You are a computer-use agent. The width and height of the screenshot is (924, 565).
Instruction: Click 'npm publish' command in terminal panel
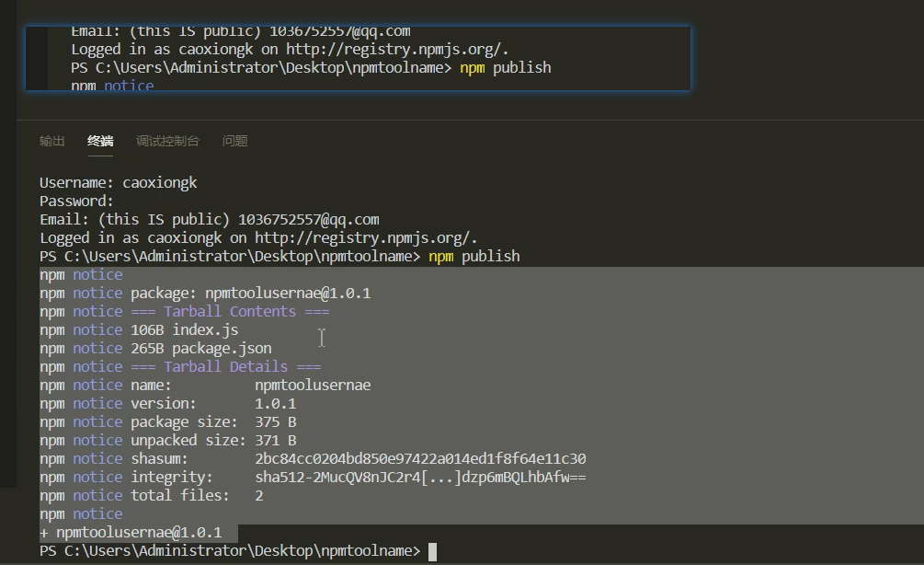pyautogui.click(x=474, y=257)
